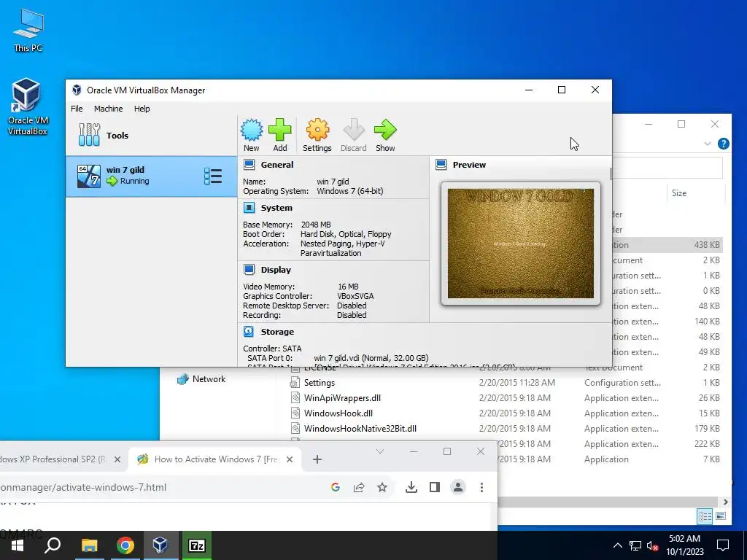747x560 pixels.
Task: Open the win 7 gild machine menu icon
Action: (x=213, y=176)
